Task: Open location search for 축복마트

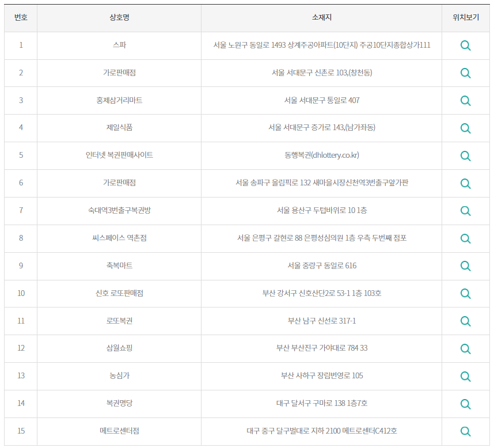Action: click(x=465, y=266)
